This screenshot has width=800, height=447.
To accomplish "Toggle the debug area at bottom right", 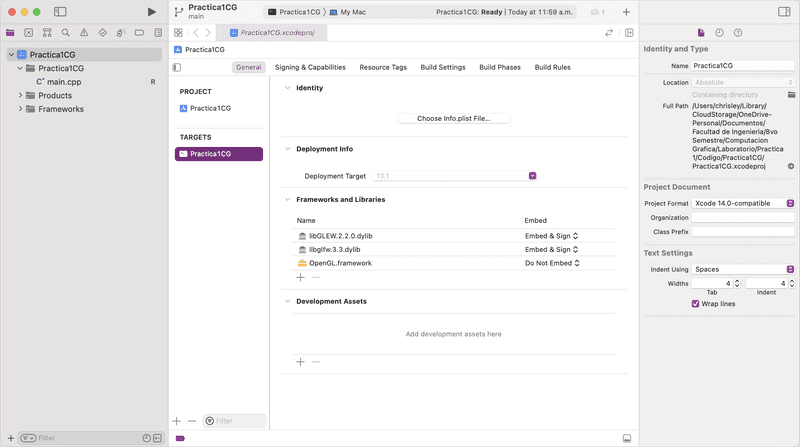I will tap(627, 438).
